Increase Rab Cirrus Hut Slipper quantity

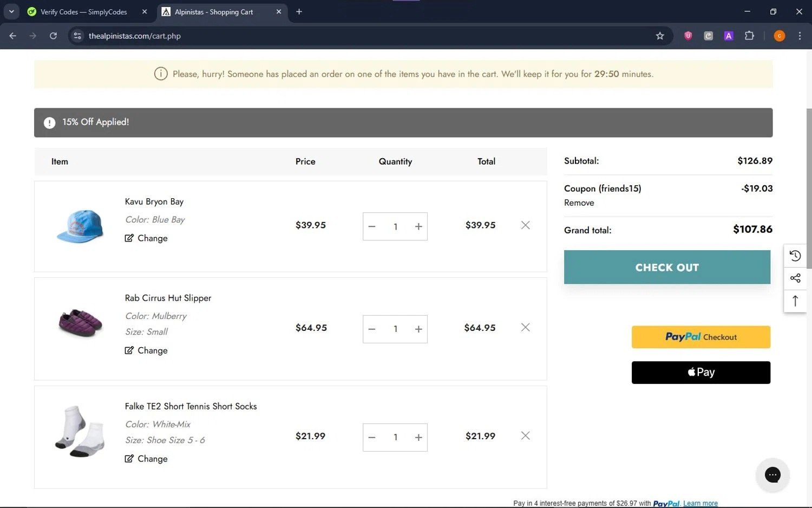click(418, 329)
